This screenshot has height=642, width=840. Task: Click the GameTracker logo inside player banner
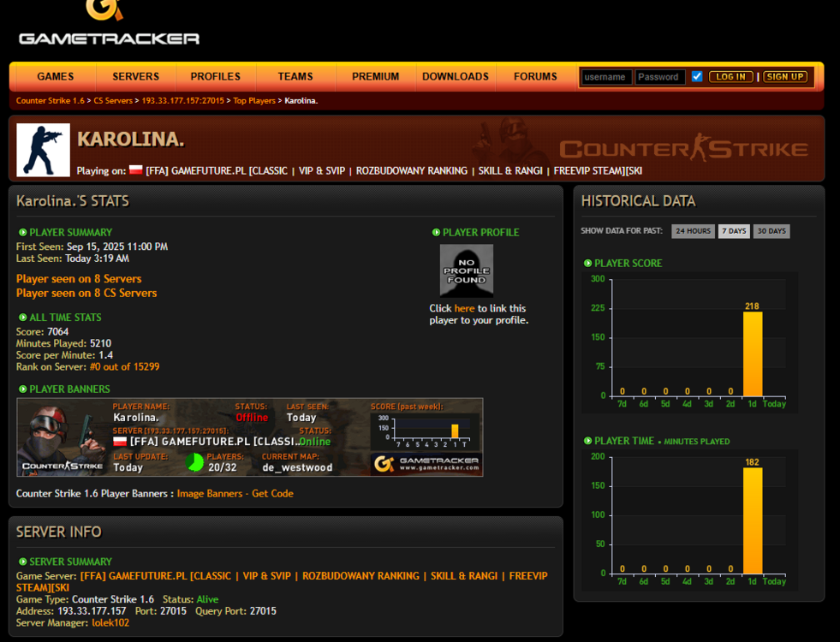(x=426, y=464)
